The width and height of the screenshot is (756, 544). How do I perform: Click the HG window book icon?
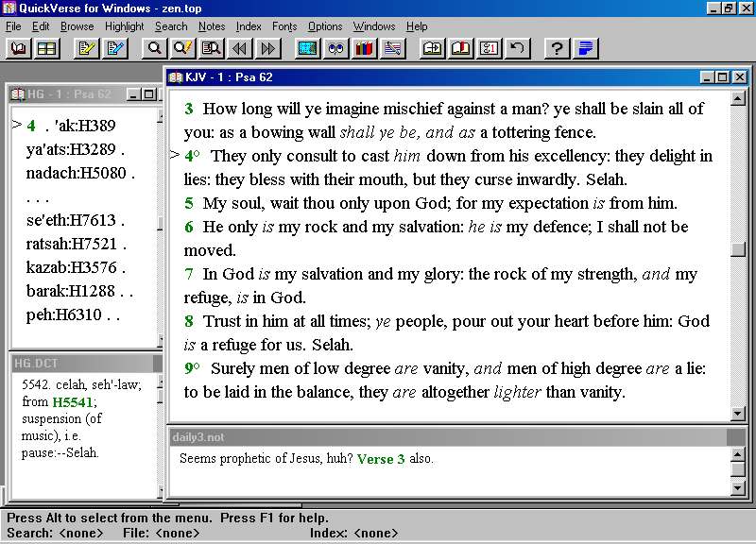point(18,93)
